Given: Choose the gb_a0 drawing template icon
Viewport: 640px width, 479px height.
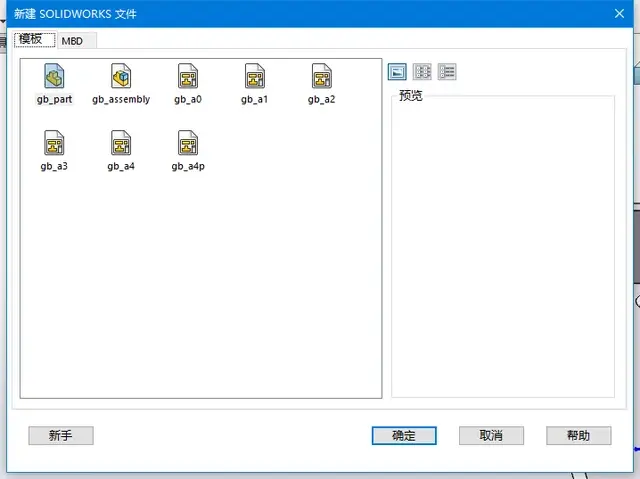Looking at the screenshot, I should 188,76.
